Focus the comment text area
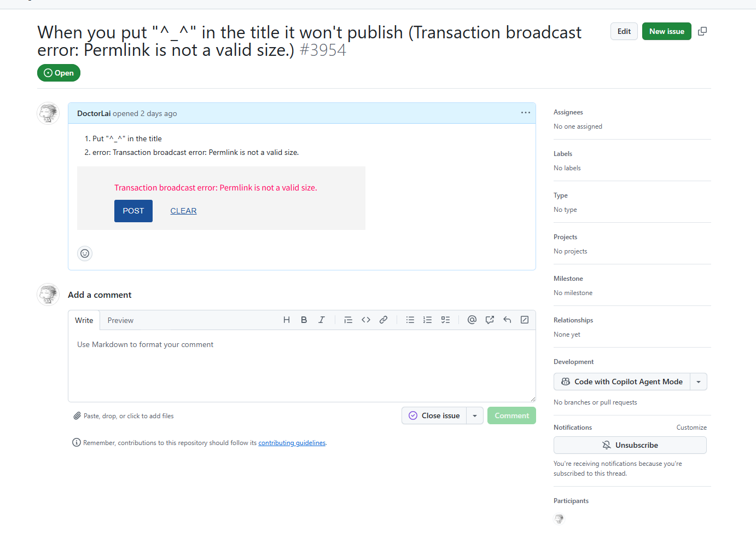Viewport: 756px width, 537px height. [302, 366]
